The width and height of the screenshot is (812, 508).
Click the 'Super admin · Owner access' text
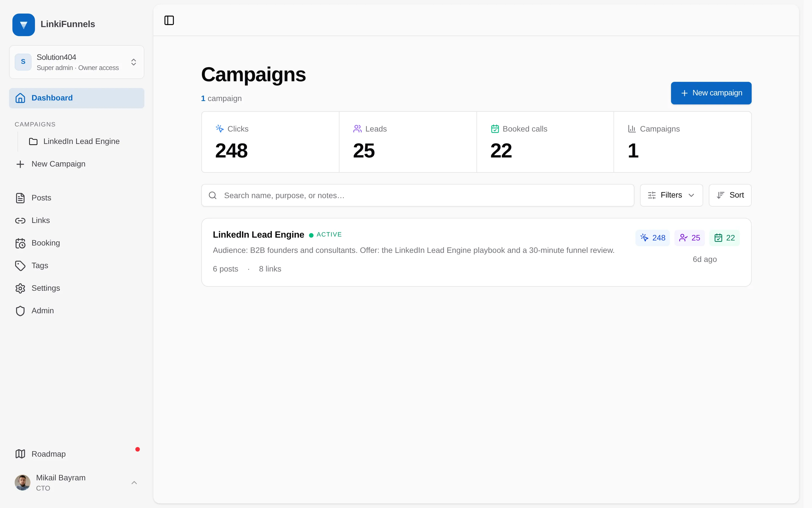point(78,68)
